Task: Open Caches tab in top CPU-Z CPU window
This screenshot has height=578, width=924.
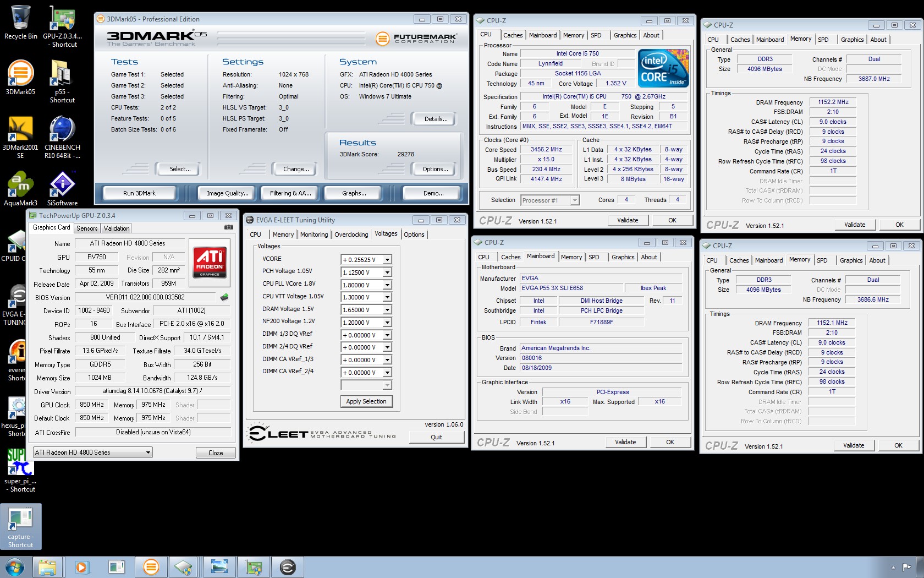Action: pyautogui.click(x=513, y=35)
